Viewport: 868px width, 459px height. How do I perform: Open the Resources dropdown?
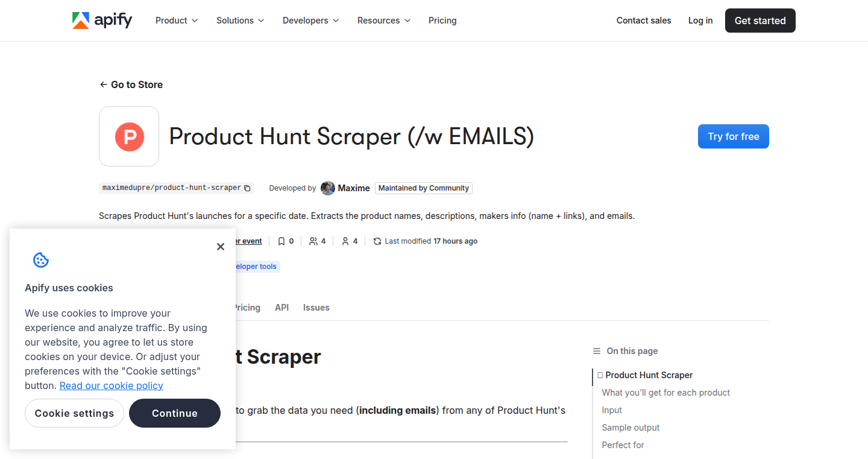click(384, 21)
